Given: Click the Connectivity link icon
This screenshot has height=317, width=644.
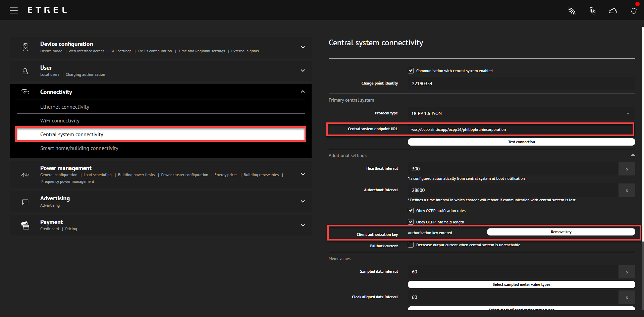Looking at the screenshot, I should (x=25, y=92).
